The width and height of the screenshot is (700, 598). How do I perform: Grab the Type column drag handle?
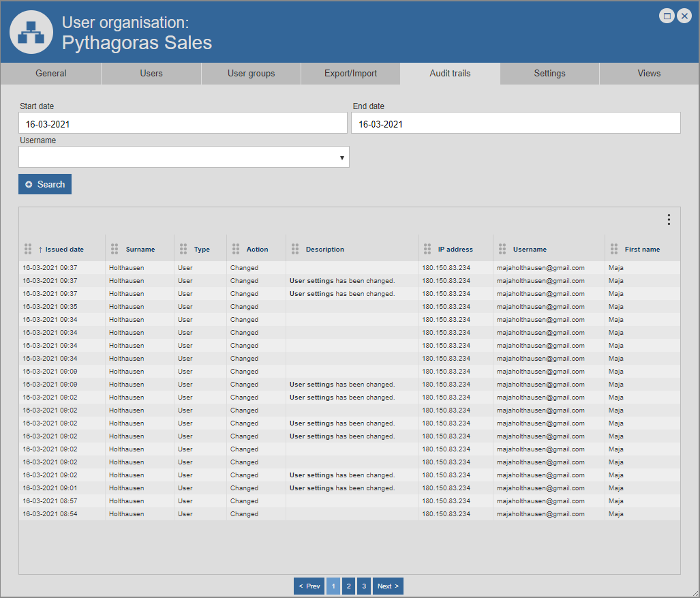[183, 249]
